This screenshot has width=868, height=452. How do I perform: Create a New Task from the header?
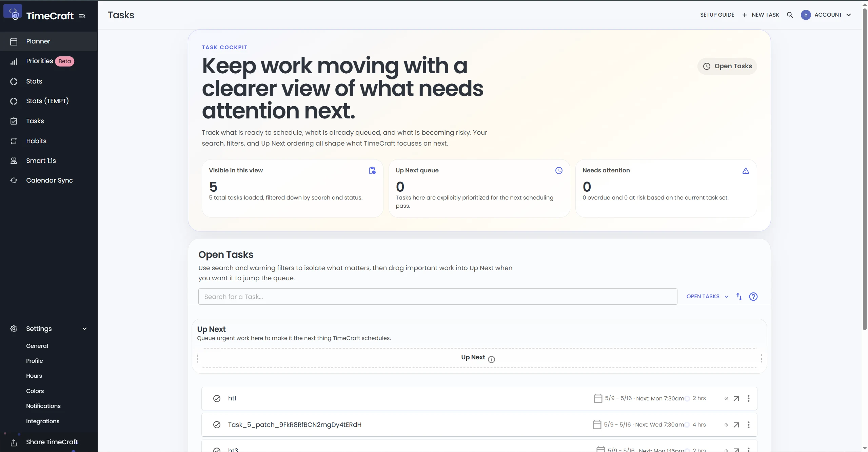761,15
